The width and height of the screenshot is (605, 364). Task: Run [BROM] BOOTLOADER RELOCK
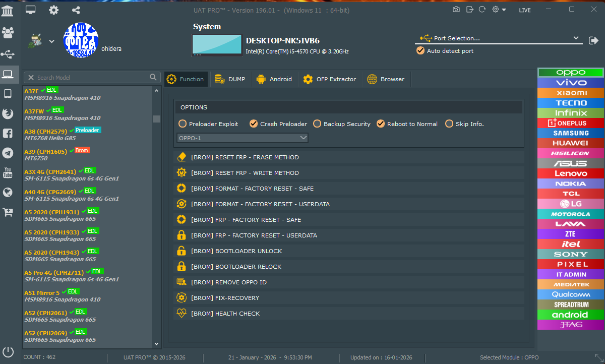[349, 267]
